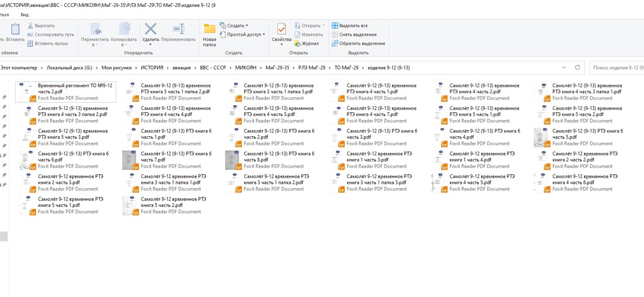The height and width of the screenshot is (297, 644).
Task: Select Самолёт 9-12 временное РТЭ книга 4 часть 6.pdf
Action: click(580, 183)
